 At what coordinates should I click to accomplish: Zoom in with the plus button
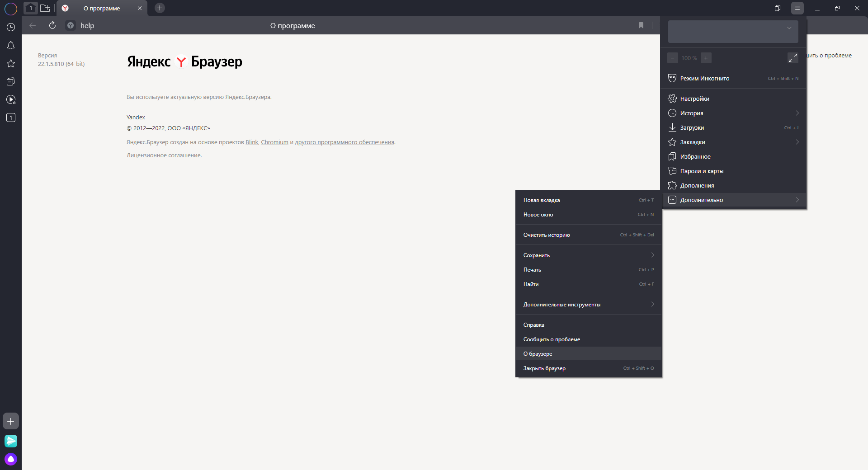pyautogui.click(x=706, y=58)
